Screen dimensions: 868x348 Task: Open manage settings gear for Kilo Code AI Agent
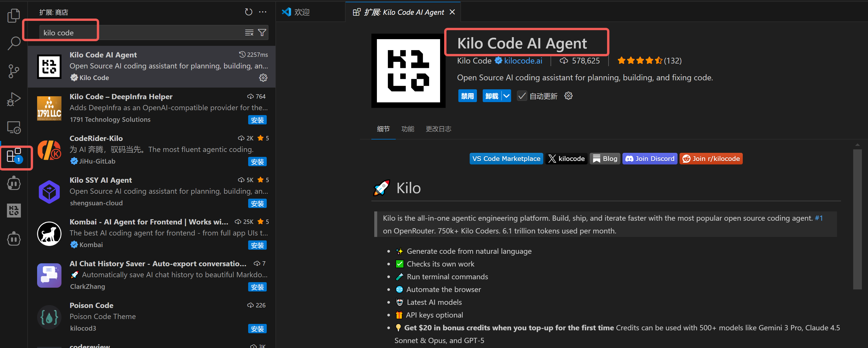click(x=263, y=77)
